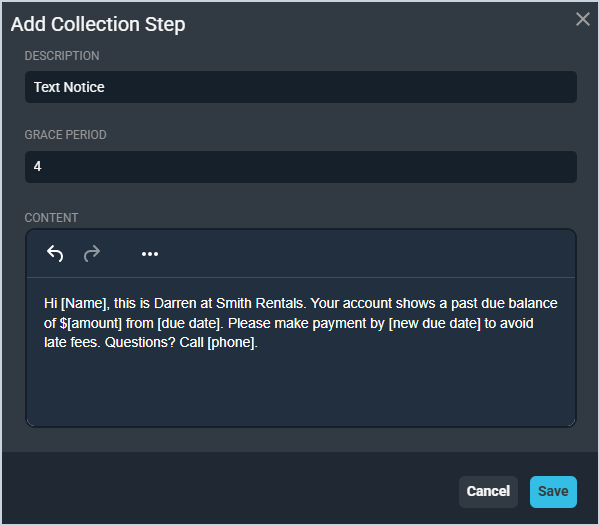Focus the Grace Period input field
This screenshot has height=526, width=600.
[x=300, y=167]
